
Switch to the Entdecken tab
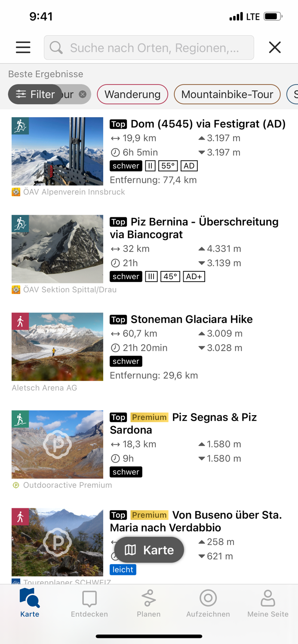pos(89,603)
